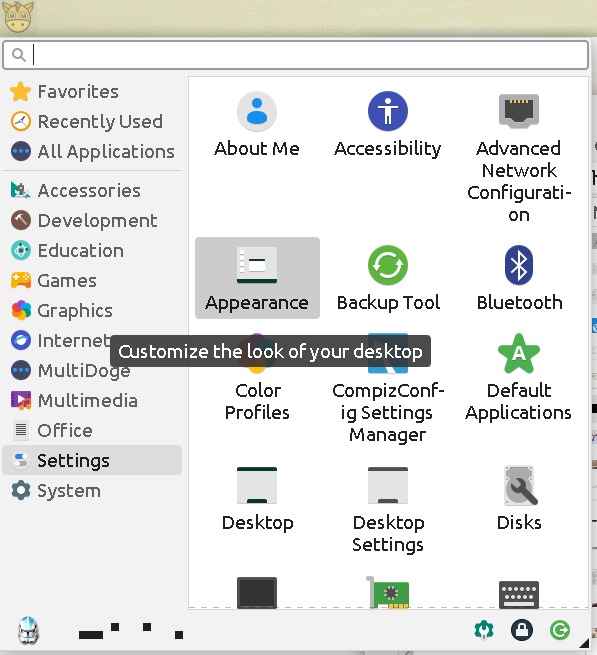
Task: Browse the Multimedia category
Action: click(x=92, y=401)
